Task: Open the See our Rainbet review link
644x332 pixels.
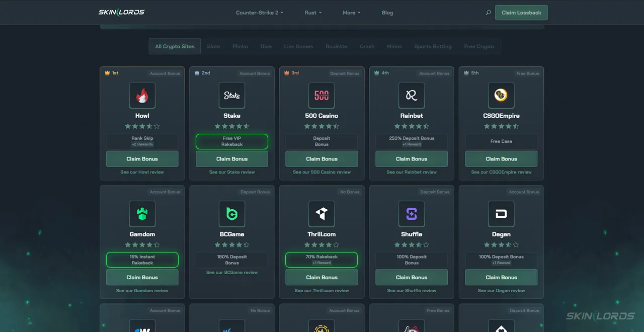Action: pyautogui.click(x=412, y=172)
